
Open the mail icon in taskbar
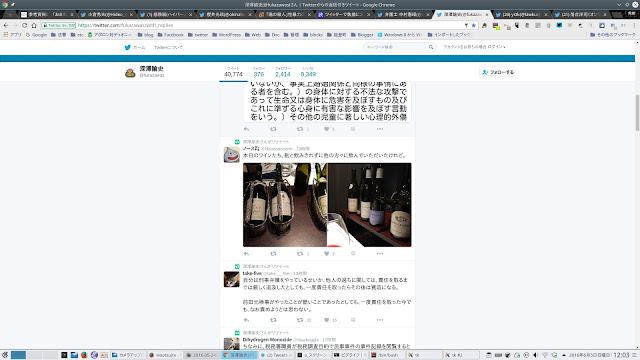pos(74,355)
